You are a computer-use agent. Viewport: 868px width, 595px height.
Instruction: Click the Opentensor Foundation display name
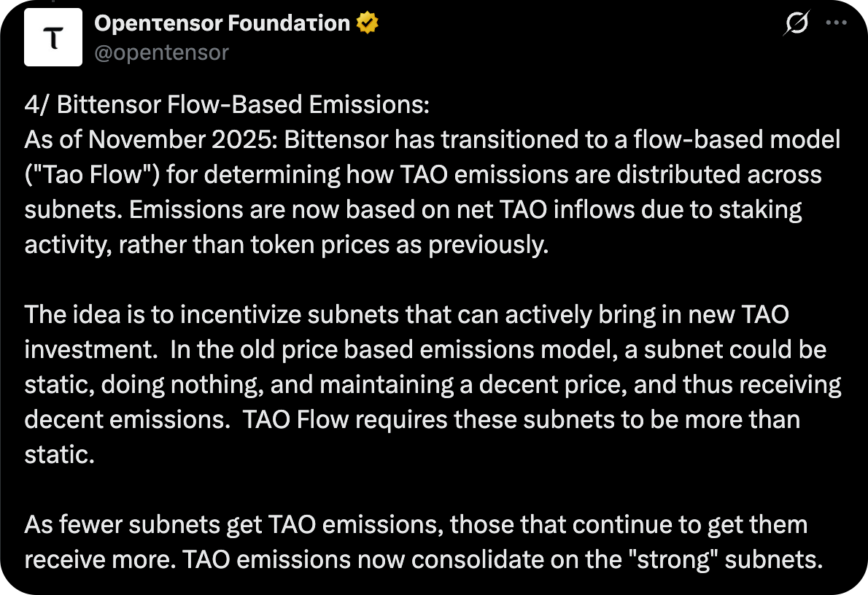click(222, 24)
